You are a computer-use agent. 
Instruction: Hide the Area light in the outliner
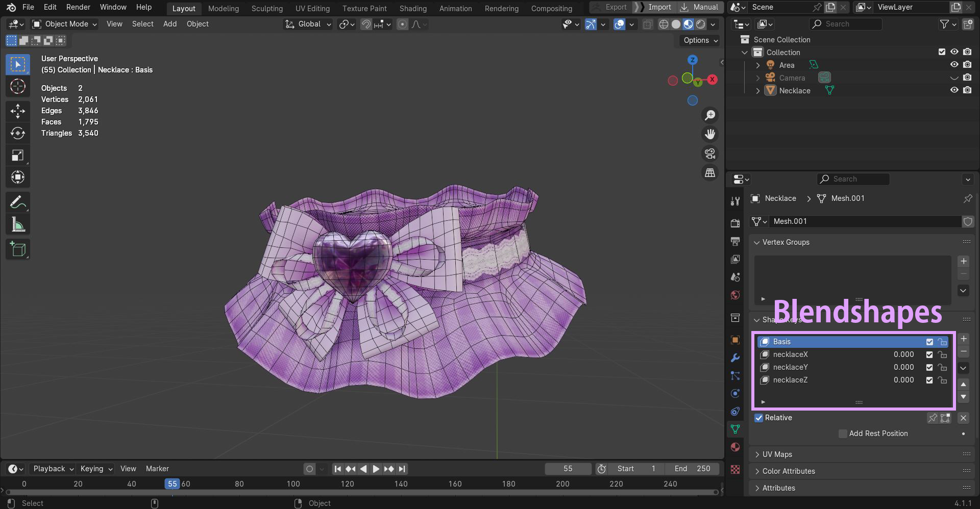[x=954, y=65]
